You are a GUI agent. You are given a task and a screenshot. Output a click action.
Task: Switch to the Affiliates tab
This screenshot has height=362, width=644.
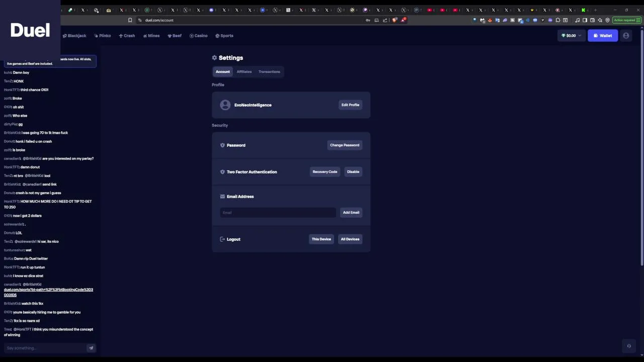244,71
